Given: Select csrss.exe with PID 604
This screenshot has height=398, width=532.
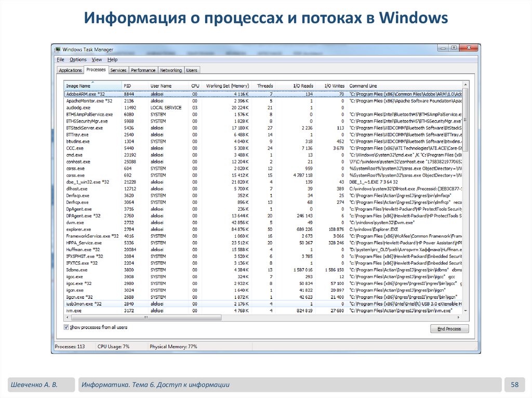Looking at the screenshot, I should [263, 169].
